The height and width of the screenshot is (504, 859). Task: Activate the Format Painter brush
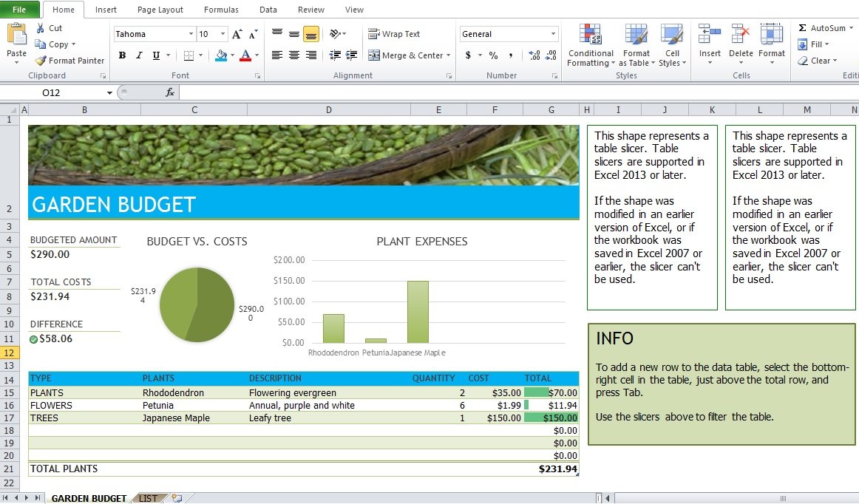pyautogui.click(x=41, y=61)
